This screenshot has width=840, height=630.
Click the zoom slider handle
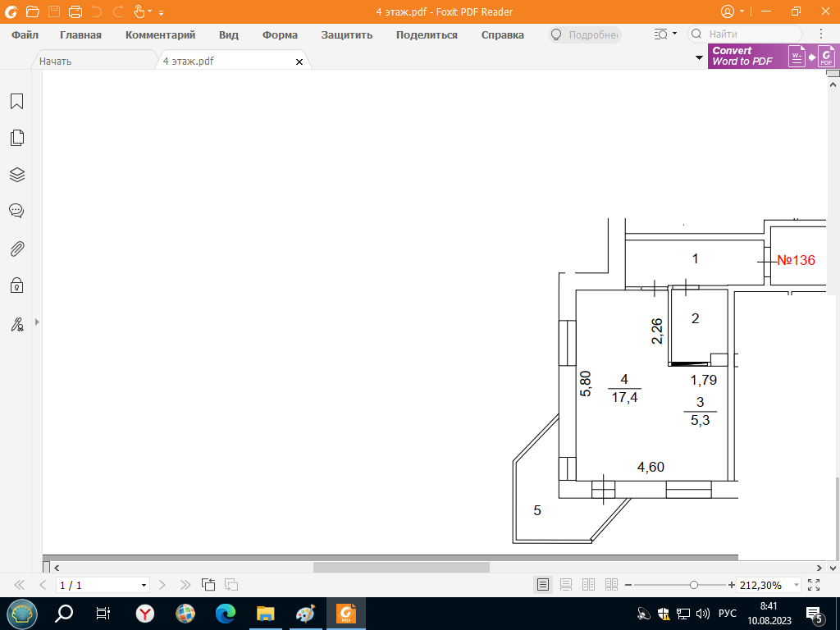click(694, 585)
